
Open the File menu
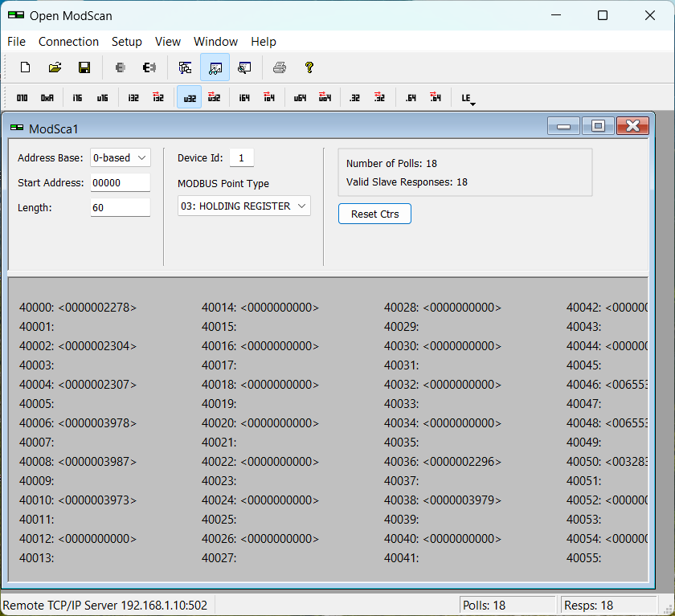point(16,42)
